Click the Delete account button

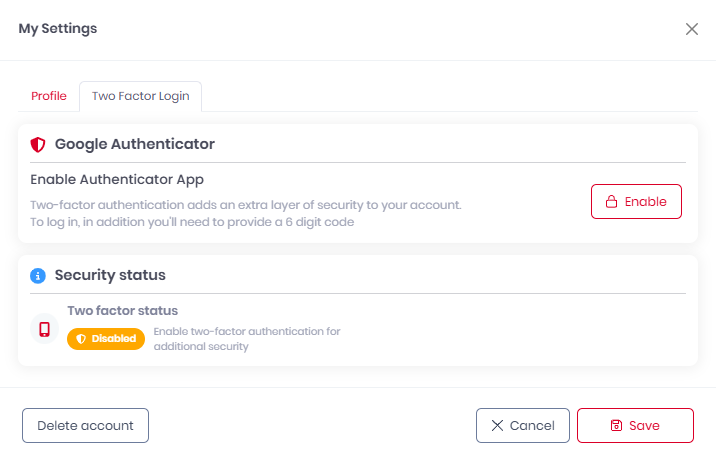[x=85, y=425]
